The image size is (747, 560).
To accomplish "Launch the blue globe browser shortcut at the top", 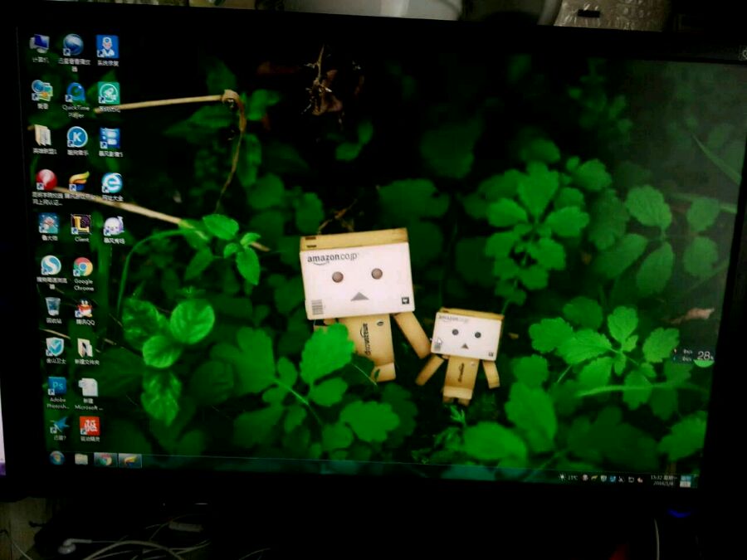I will tap(73, 51).
